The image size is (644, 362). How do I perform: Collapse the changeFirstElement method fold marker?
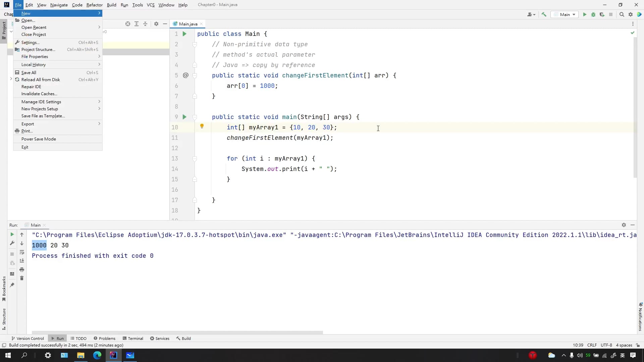[x=195, y=75]
